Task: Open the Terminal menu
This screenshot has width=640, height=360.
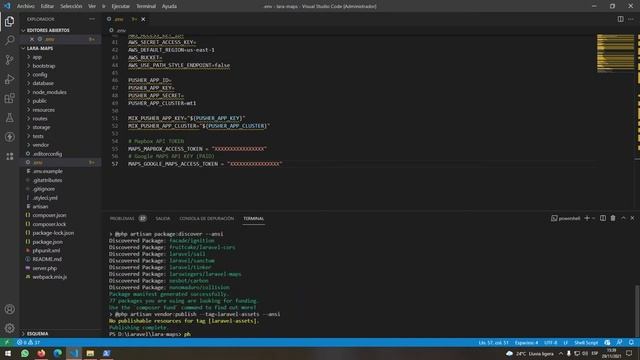Action: point(146,6)
